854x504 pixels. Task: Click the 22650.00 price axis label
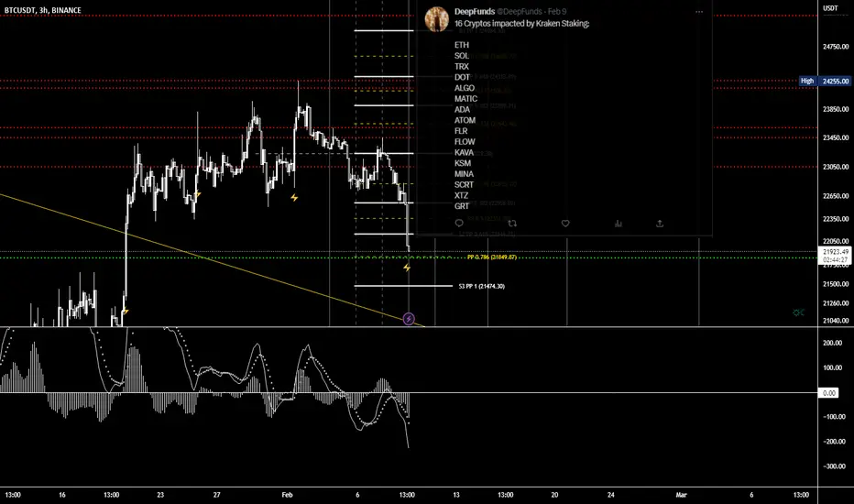click(x=836, y=196)
